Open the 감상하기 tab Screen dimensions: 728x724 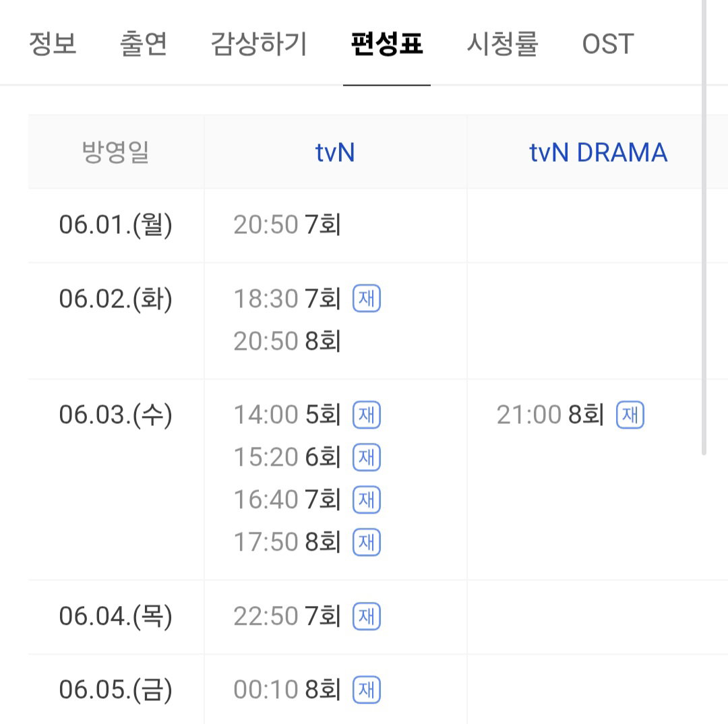(x=259, y=44)
